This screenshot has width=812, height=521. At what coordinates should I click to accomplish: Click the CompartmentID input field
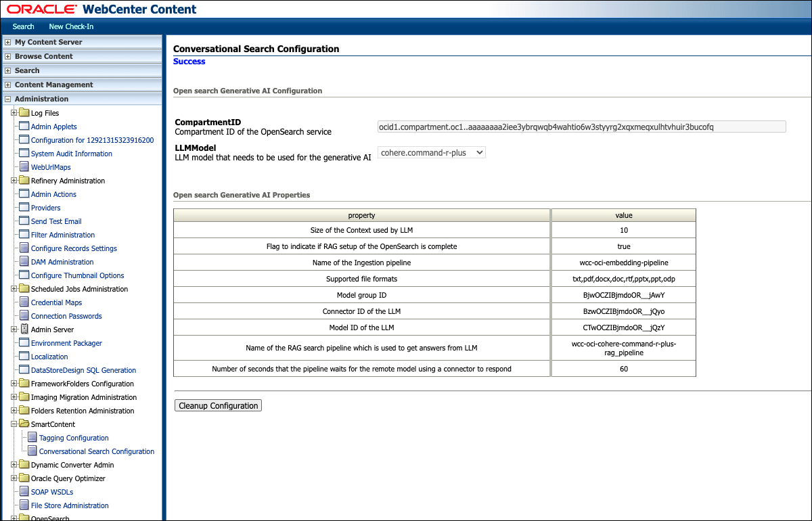(582, 127)
